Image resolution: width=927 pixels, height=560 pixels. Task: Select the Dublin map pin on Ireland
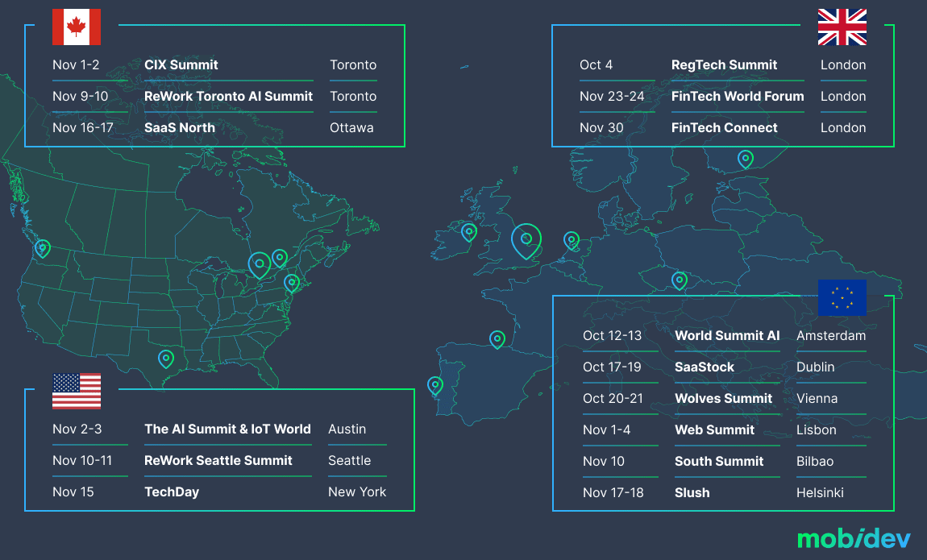tap(469, 232)
